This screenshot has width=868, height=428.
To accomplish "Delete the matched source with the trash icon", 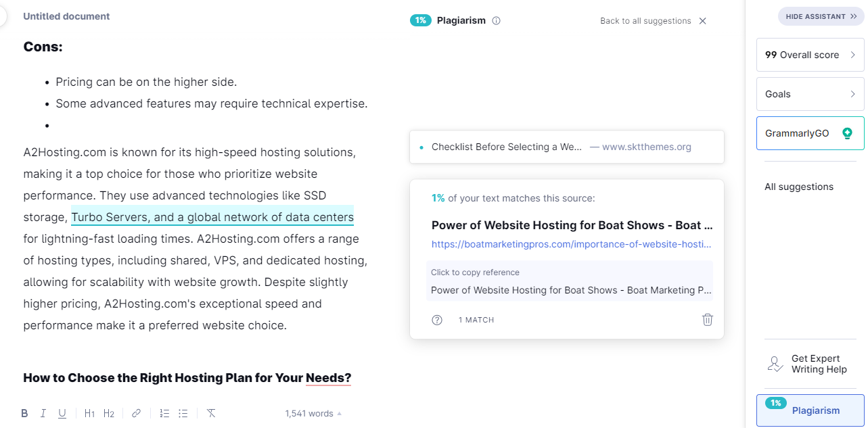I will [x=708, y=320].
